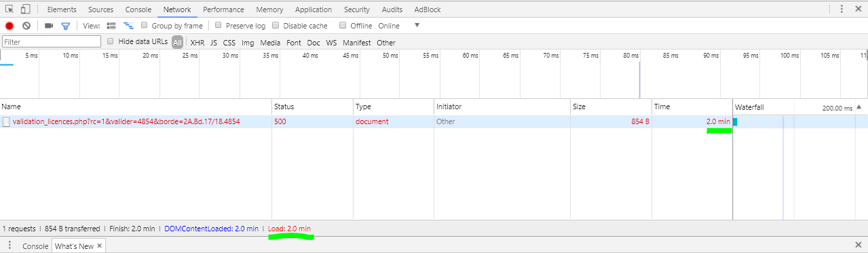
Task: Switch to the large request rows view icon
Action: [x=112, y=26]
